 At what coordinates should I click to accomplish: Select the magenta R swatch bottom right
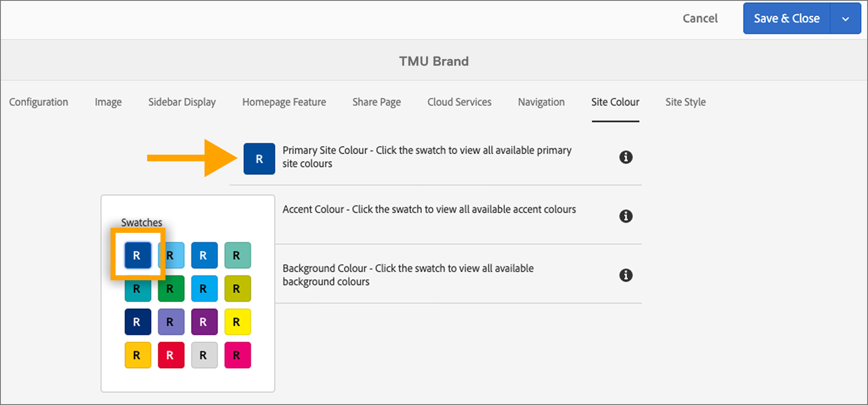[x=237, y=355]
